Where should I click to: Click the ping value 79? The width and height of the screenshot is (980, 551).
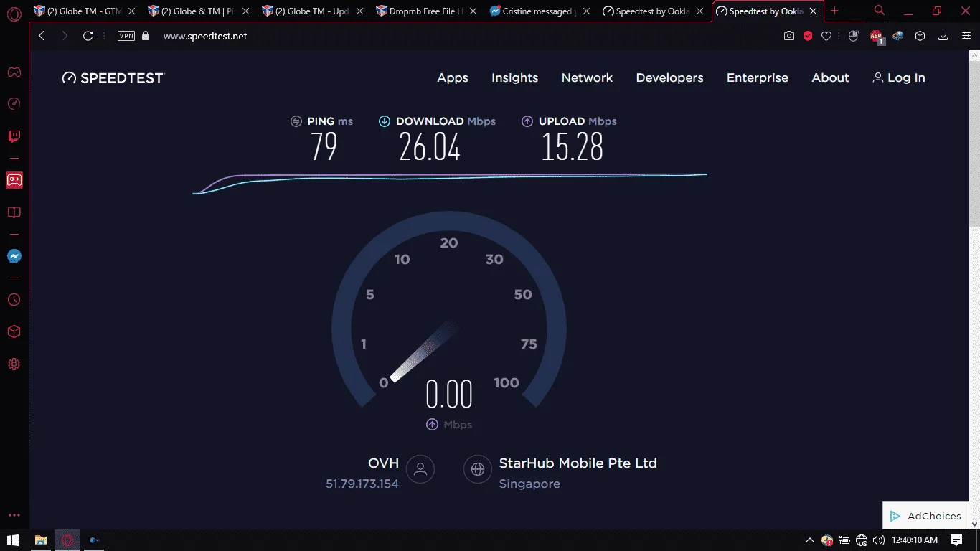click(324, 147)
